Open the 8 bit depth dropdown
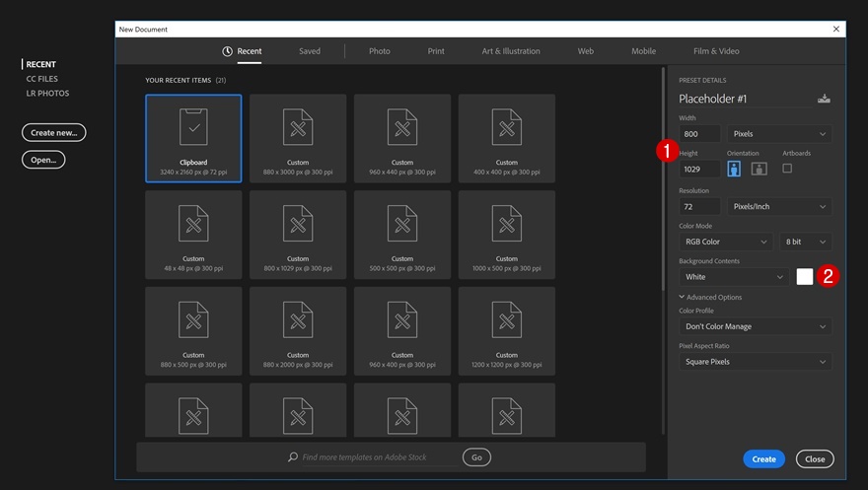This screenshot has width=868, height=490. (806, 242)
